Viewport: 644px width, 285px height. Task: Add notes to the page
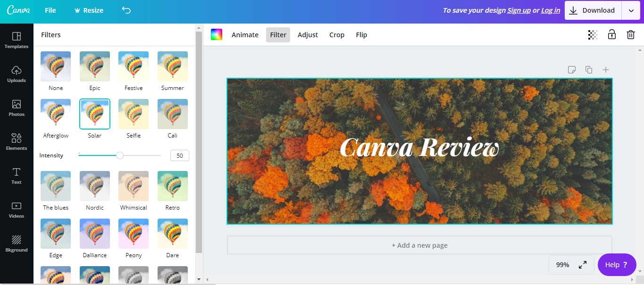[571, 70]
